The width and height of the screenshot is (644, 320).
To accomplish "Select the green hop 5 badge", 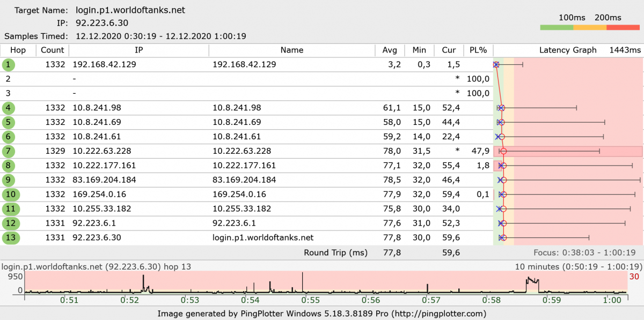I will pos(9,123).
